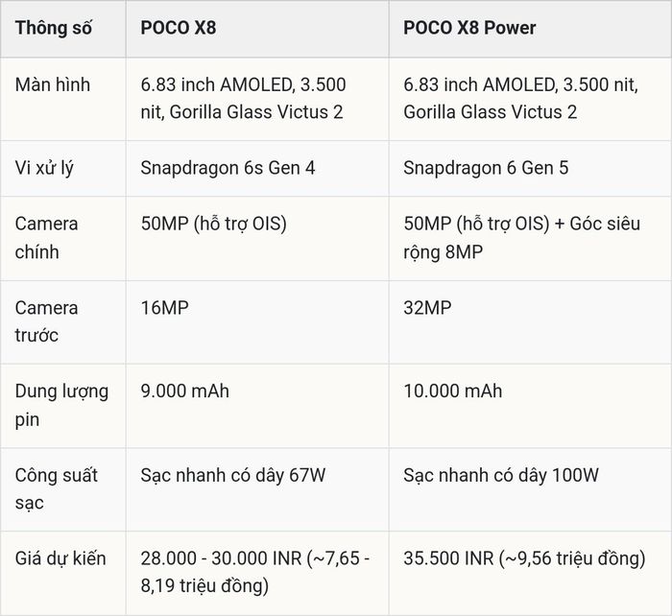Select the "POCO X8 Power" column header

pyautogui.click(x=469, y=28)
